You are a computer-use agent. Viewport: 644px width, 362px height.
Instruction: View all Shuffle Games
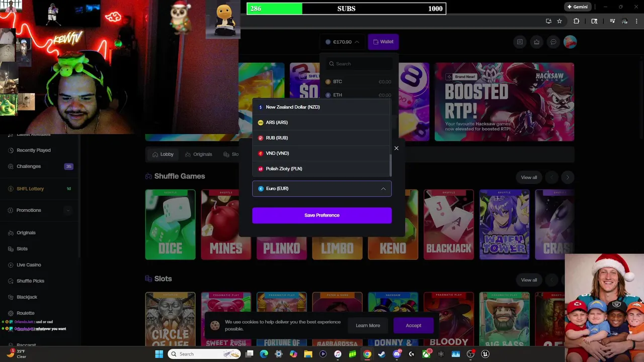point(529,177)
